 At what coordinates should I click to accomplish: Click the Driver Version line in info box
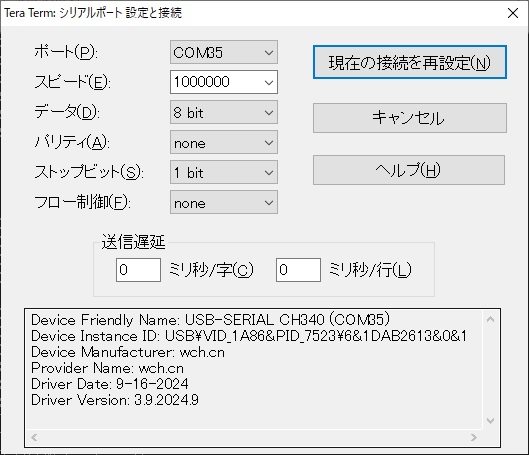click(x=115, y=400)
